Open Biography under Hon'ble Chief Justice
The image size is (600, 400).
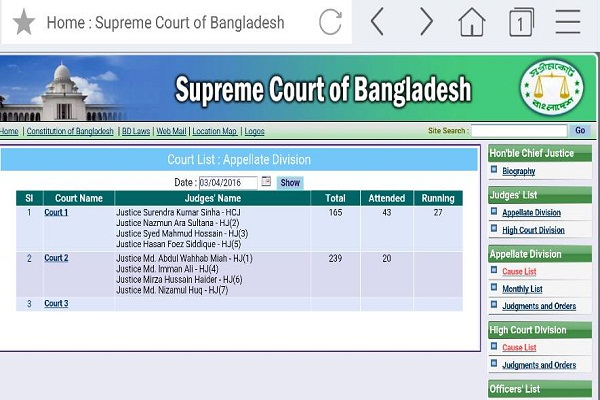pos(519,172)
